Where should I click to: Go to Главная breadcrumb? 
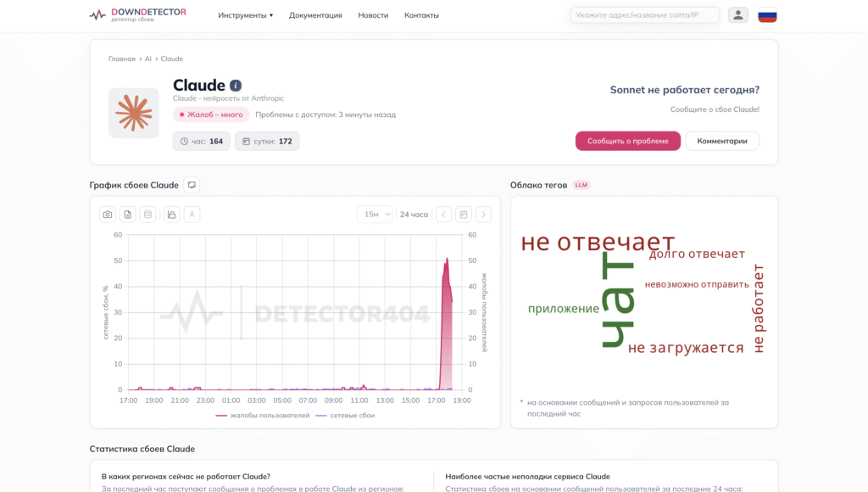tap(122, 59)
